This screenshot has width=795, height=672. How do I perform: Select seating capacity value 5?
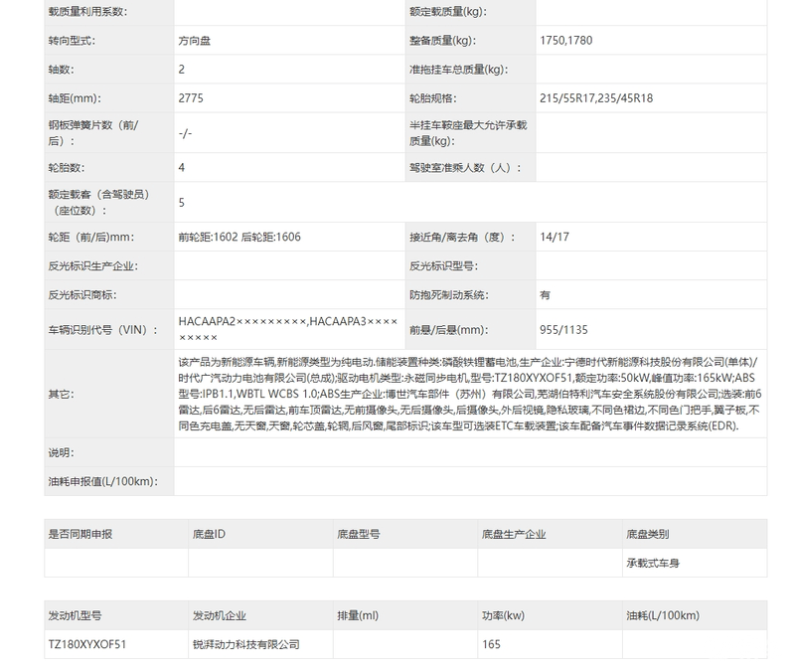182,203
